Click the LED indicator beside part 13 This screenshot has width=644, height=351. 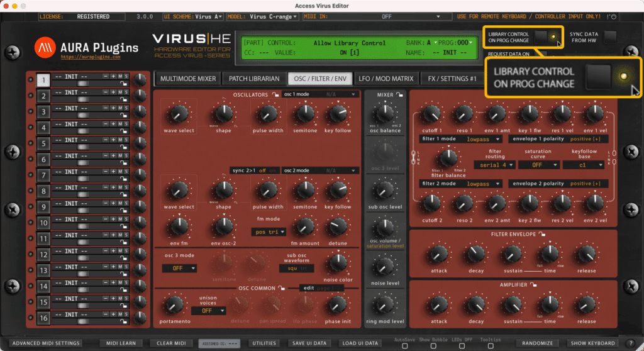[x=30, y=270]
